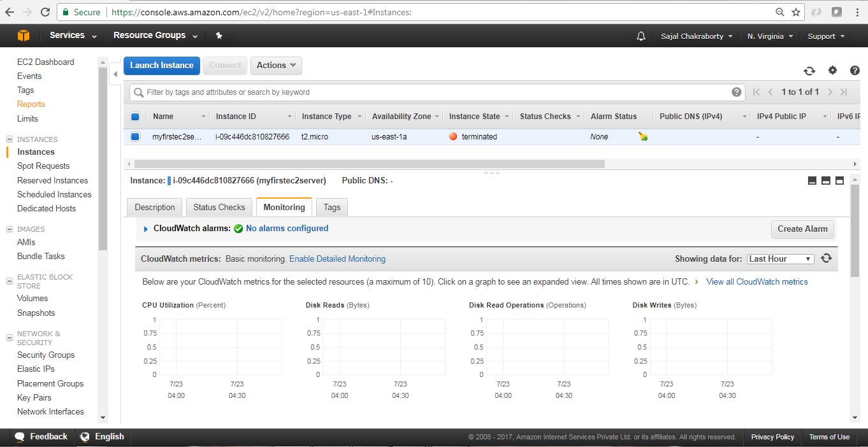
Task: Open the Sajal Chakraborty account menu
Action: click(x=697, y=36)
